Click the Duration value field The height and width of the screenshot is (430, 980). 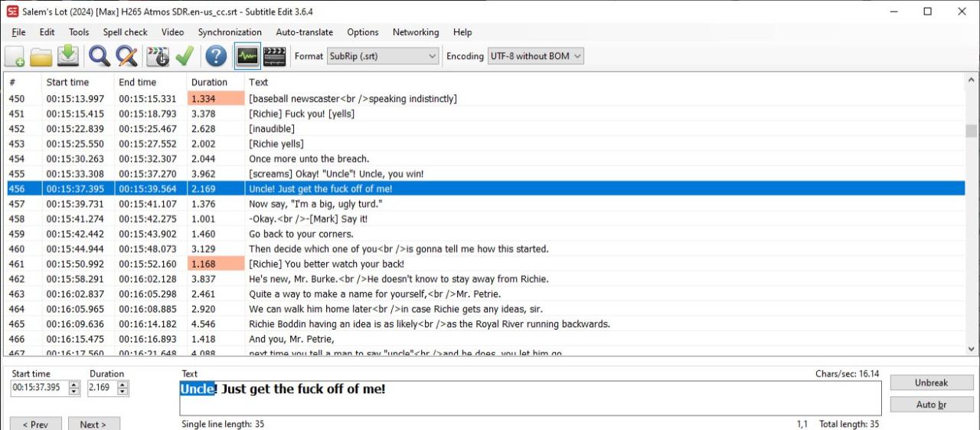[103, 388]
